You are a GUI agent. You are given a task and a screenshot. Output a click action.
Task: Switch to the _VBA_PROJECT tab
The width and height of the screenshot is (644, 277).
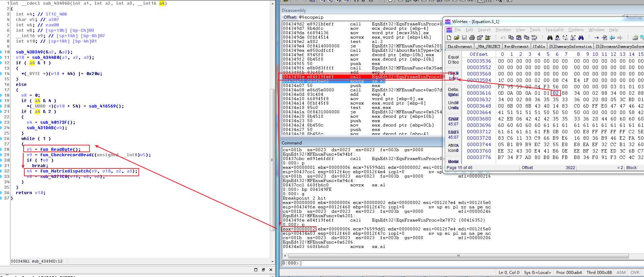click(x=488, y=46)
